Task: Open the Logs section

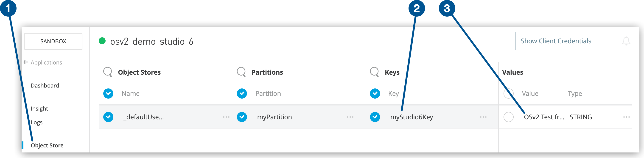Action: pyautogui.click(x=37, y=122)
